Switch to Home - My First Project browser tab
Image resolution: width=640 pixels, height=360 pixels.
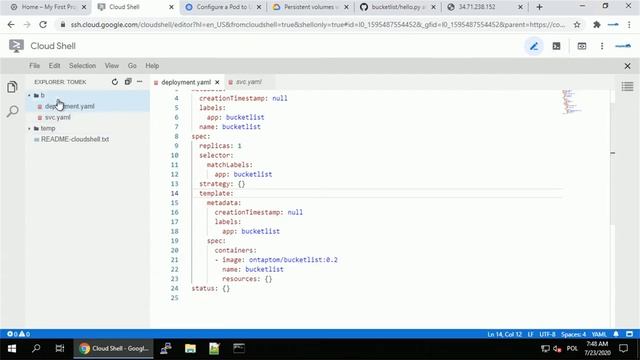tap(48, 7)
